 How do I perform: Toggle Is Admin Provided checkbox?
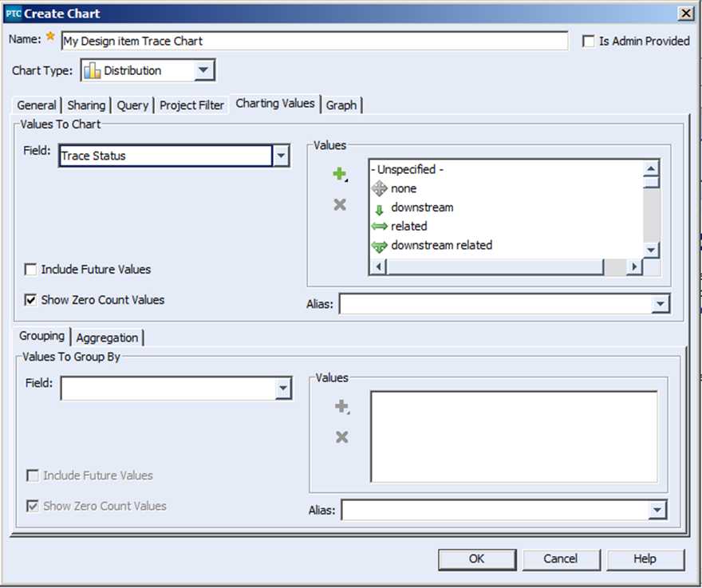click(588, 41)
